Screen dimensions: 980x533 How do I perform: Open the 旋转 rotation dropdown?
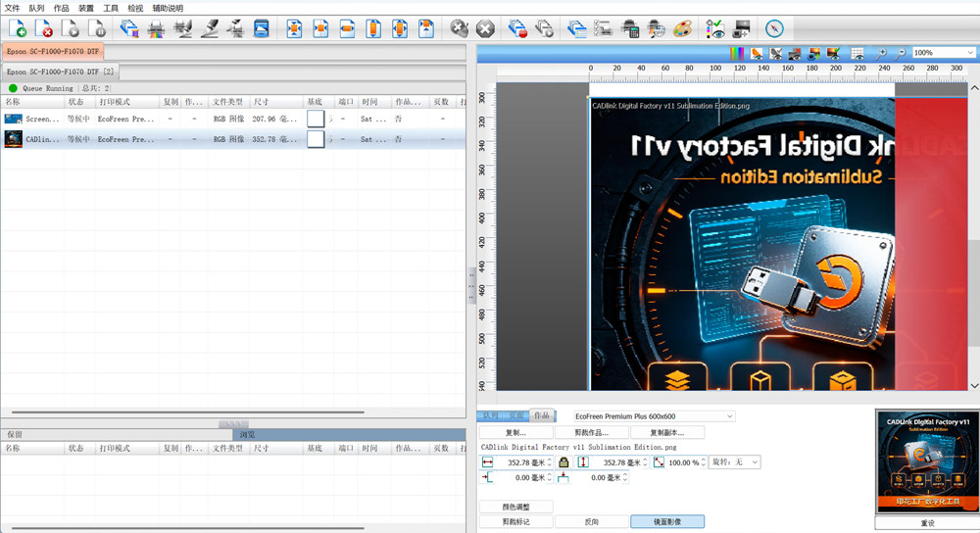(735, 462)
